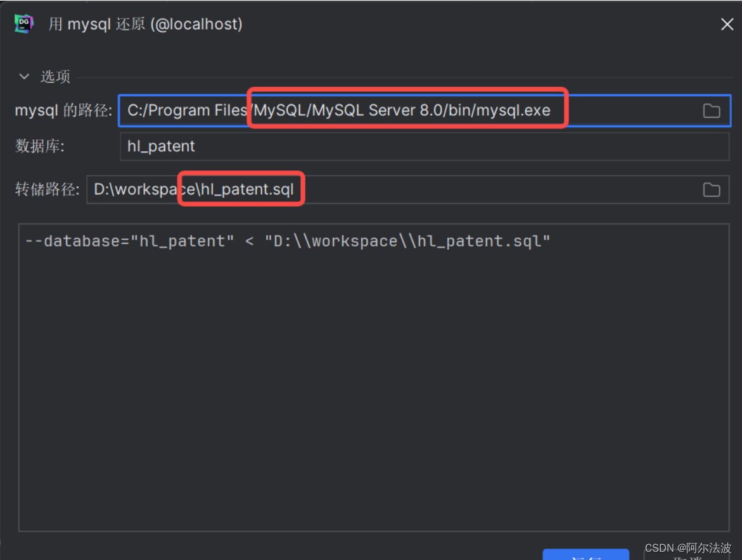Close the mysql restore dialog
Screen dimensions: 742x560
(727, 24)
